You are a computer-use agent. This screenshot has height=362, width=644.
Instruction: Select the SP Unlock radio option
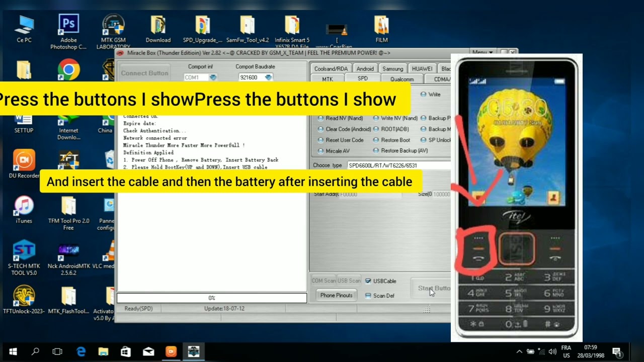(x=435, y=140)
